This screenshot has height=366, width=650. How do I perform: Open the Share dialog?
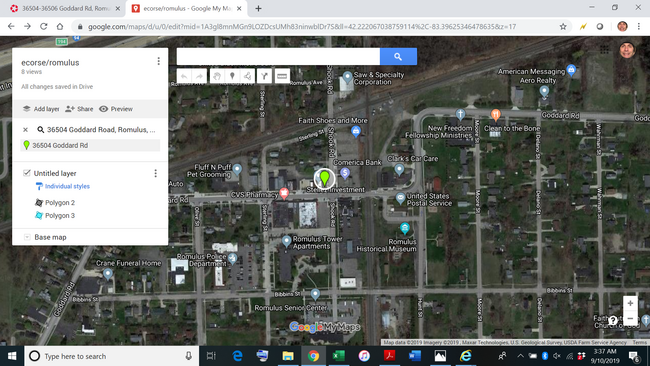tap(79, 109)
